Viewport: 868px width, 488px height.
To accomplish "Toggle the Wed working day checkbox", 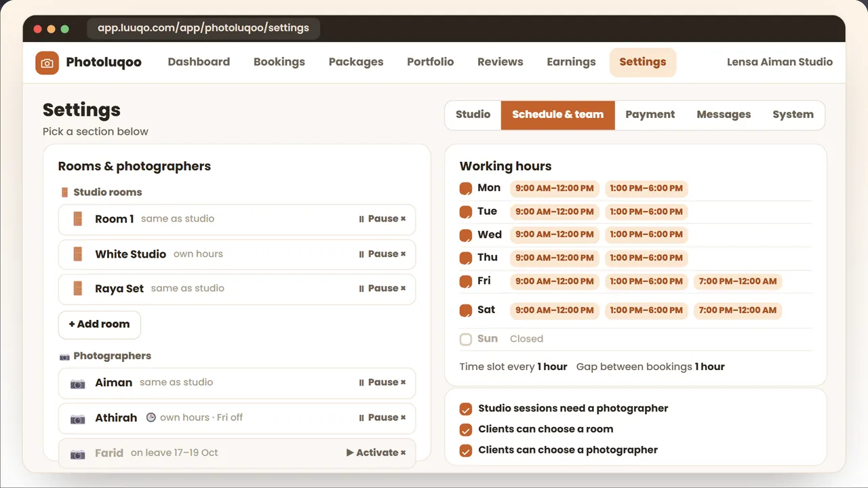I will coord(466,235).
